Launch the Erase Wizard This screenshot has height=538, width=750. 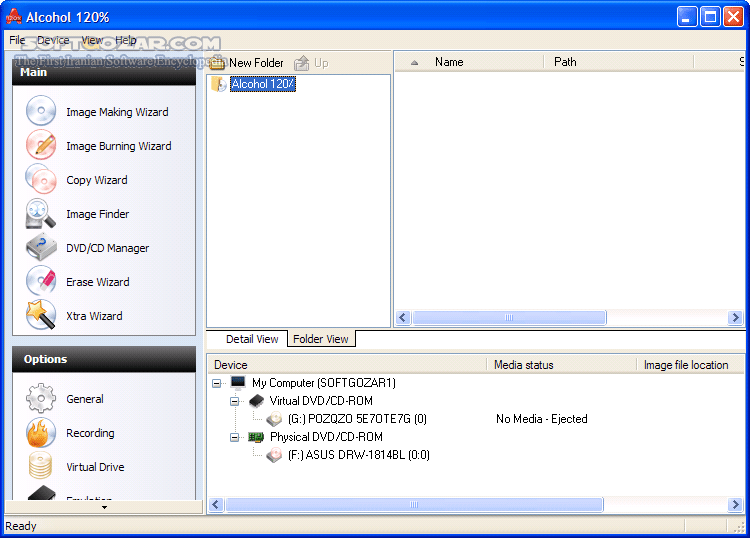[41, 282]
